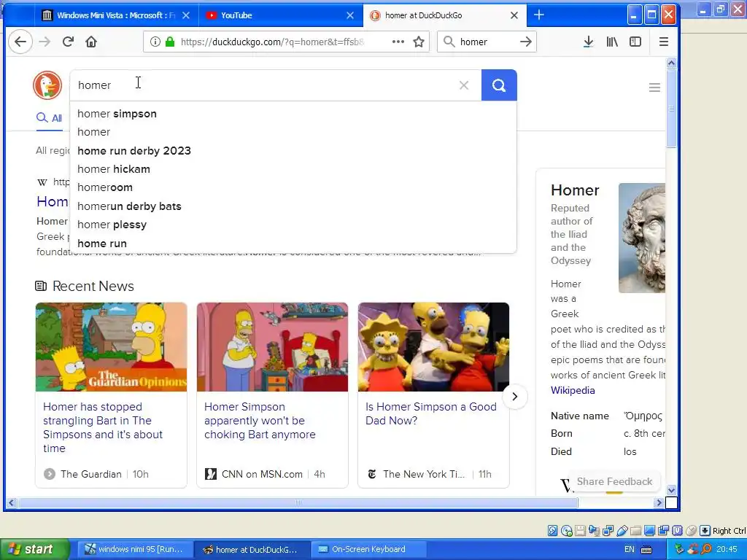Screen dimensions: 747x560
Task: Choose the plain 'homer' suggestion
Action: 293,132
